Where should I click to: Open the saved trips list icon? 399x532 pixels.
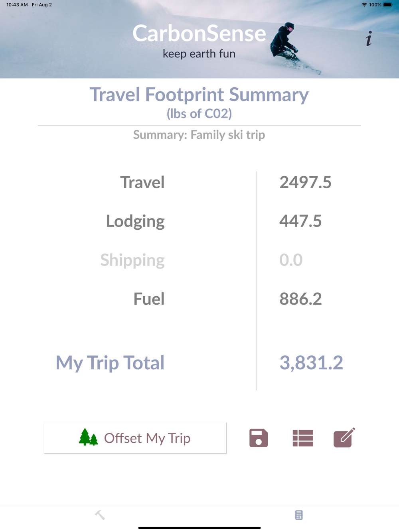pos(303,438)
